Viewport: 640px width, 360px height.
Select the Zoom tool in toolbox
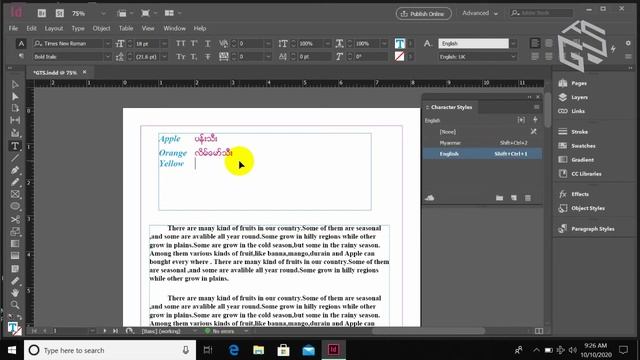click(x=15, y=304)
